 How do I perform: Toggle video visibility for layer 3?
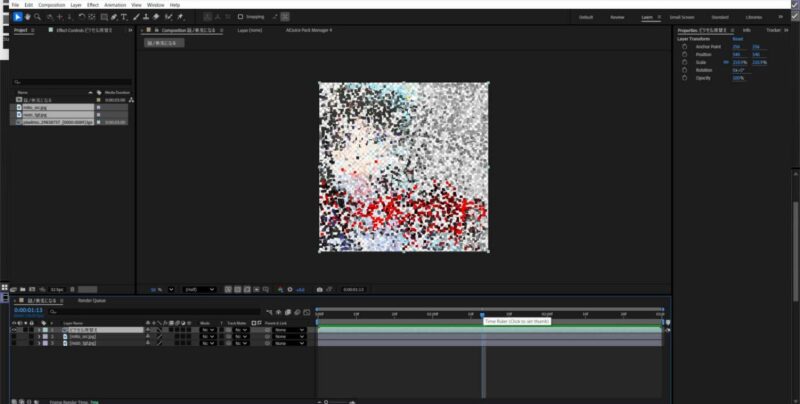[x=14, y=343]
